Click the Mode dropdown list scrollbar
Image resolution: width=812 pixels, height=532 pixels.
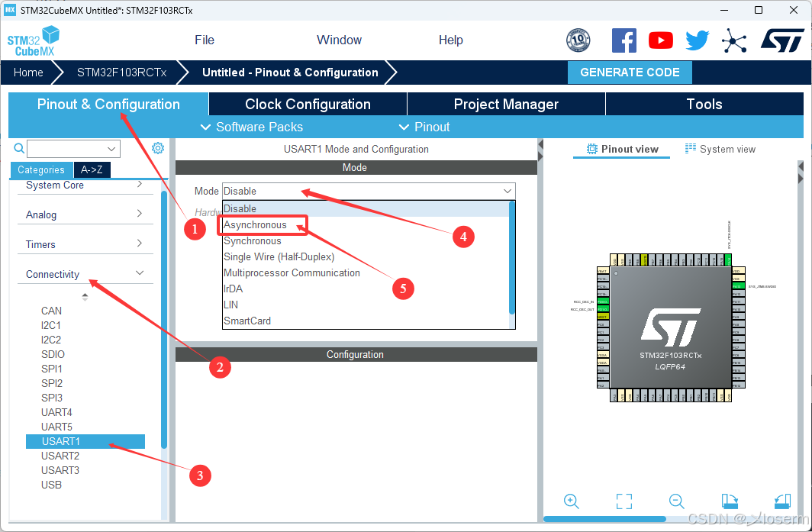pos(512,257)
